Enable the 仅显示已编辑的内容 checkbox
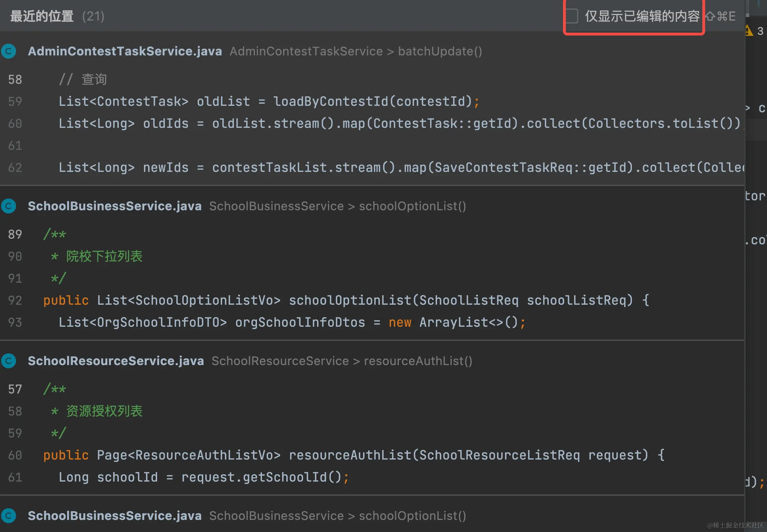Image resolution: width=767 pixels, height=532 pixels. click(x=572, y=16)
